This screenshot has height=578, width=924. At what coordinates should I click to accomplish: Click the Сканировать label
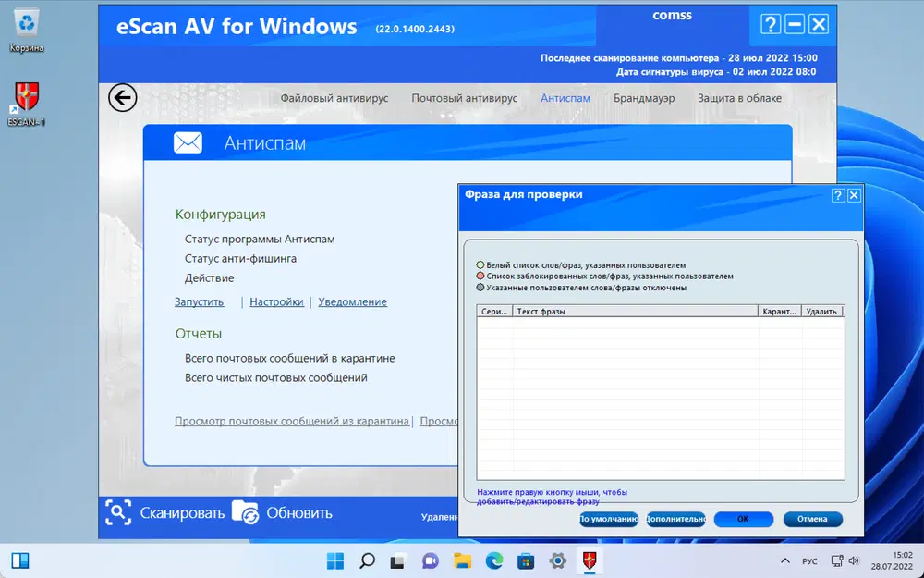point(182,513)
